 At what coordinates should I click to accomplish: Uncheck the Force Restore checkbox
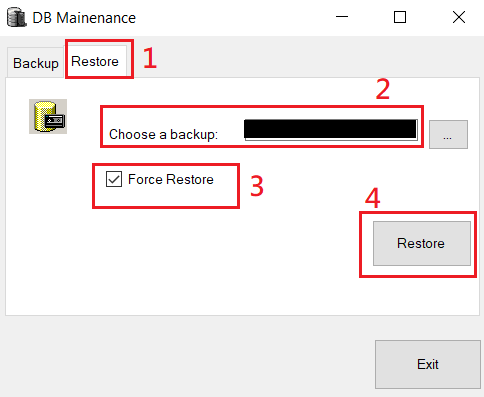(x=114, y=179)
